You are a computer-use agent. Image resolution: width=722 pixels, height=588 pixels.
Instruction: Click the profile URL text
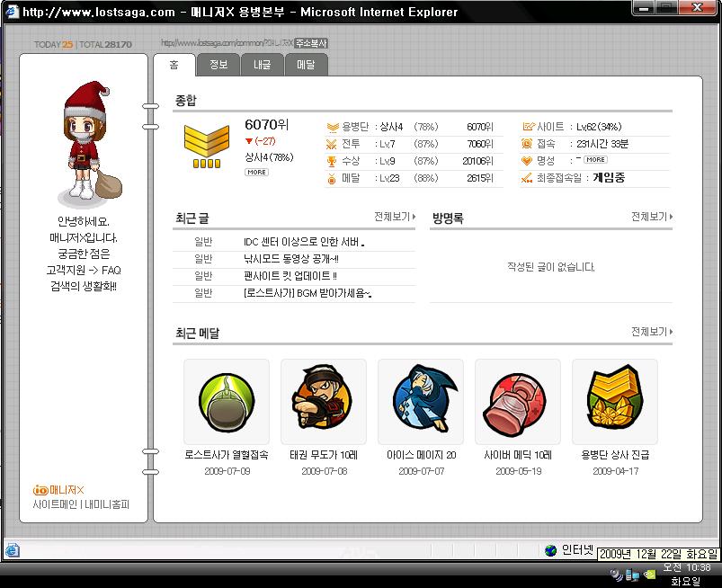coord(227,43)
